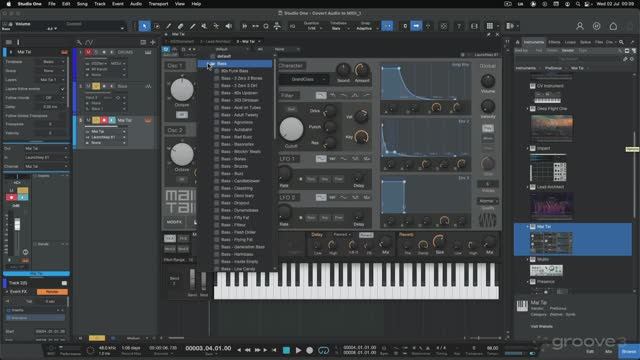640x360 pixels.
Task: Click the Filter Cutoff knob
Action: 291,129
